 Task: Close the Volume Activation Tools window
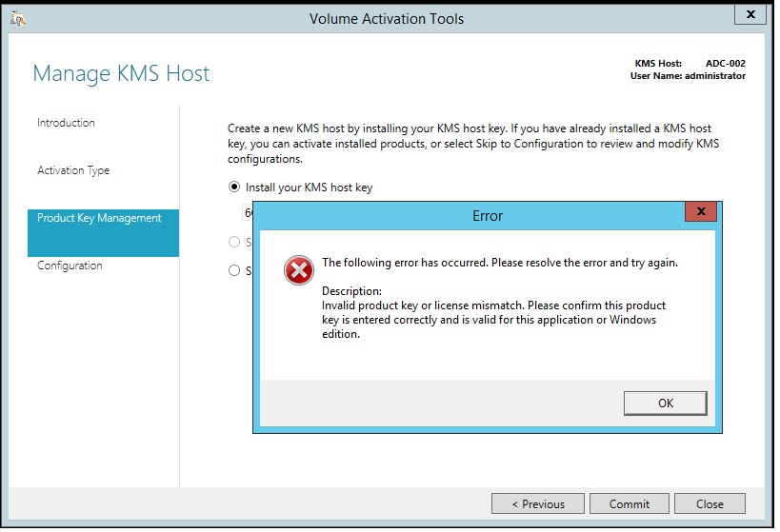[x=750, y=14]
